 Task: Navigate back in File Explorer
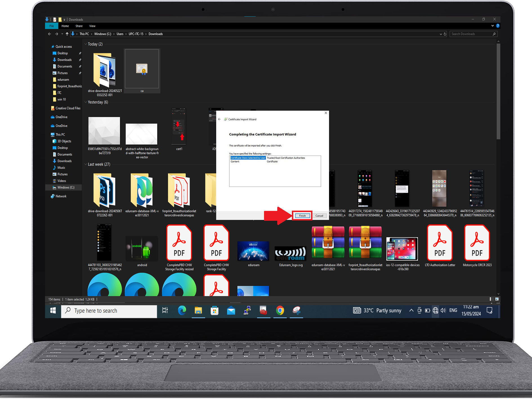pyautogui.click(x=50, y=34)
